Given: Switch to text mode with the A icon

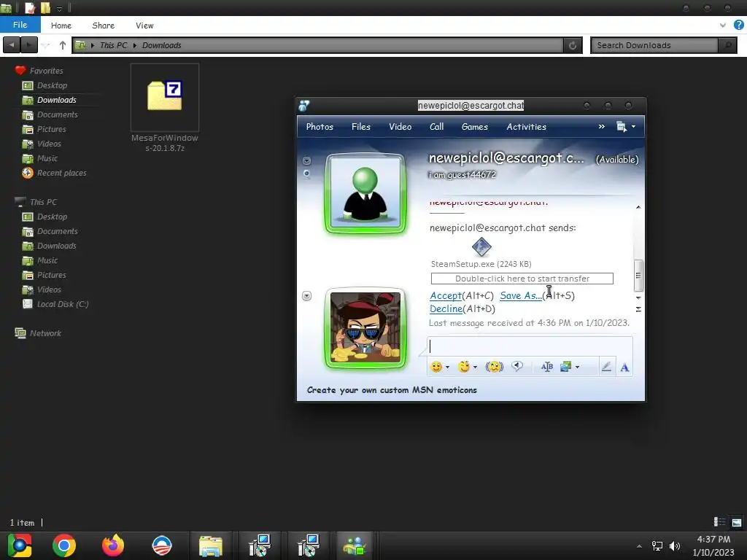Looking at the screenshot, I should coord(624,367).
